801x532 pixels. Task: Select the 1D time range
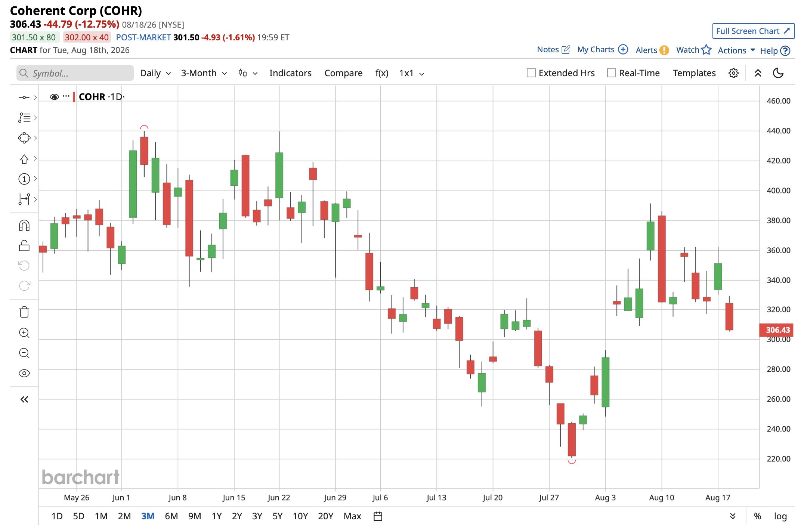pyautogui.click(x=57, y=516)
